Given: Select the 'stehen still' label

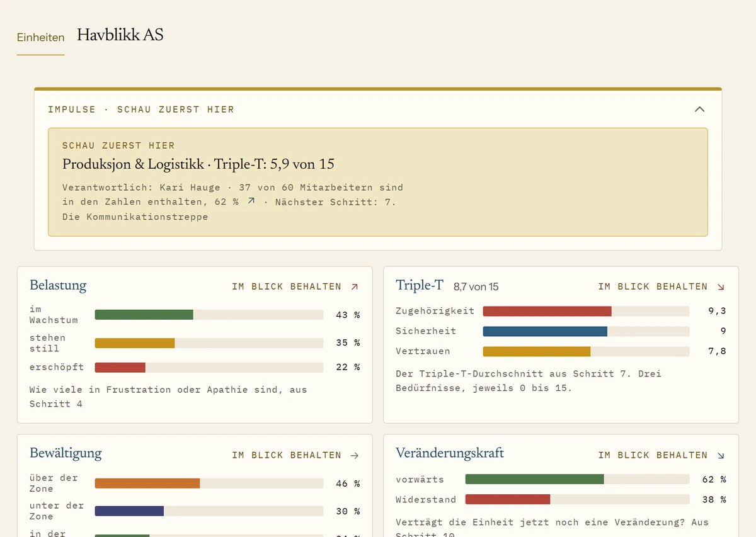Looking at the screenshot, I should 47,343.
